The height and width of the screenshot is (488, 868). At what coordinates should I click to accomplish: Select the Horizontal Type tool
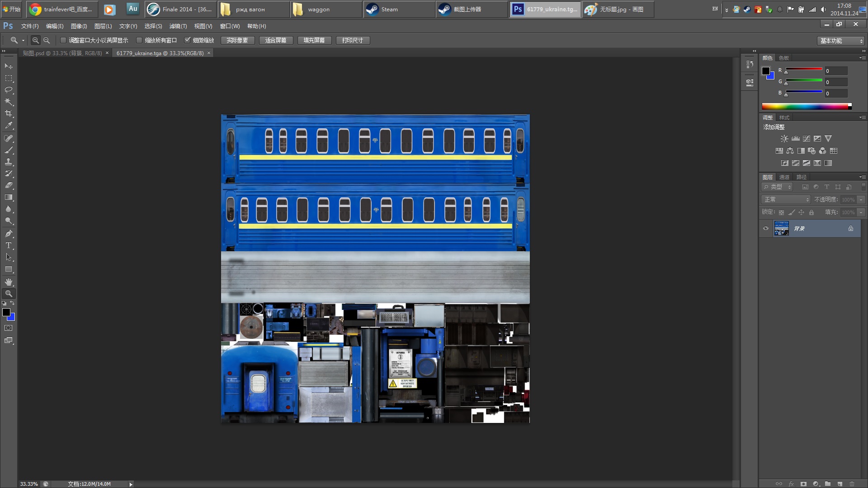[9, 245]
